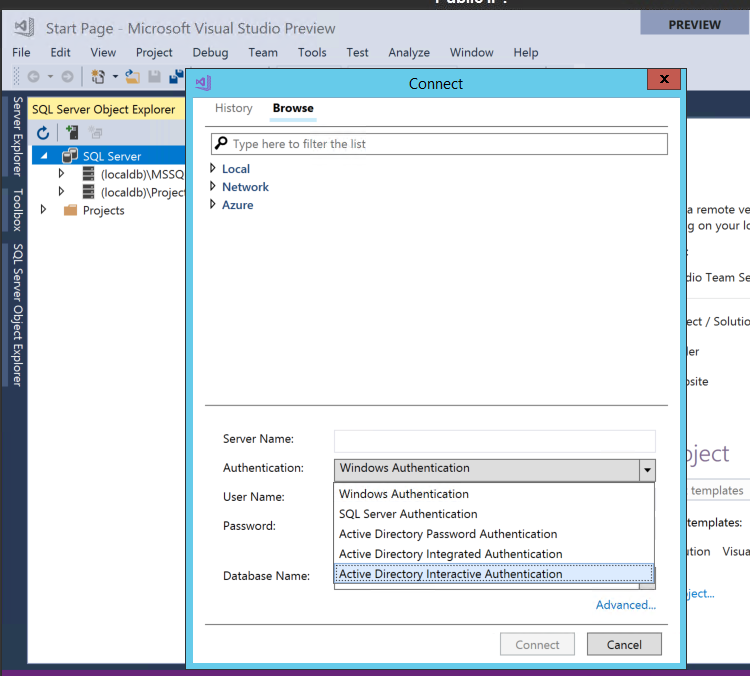Click the Add SQL Server icon

coord(71,133)
